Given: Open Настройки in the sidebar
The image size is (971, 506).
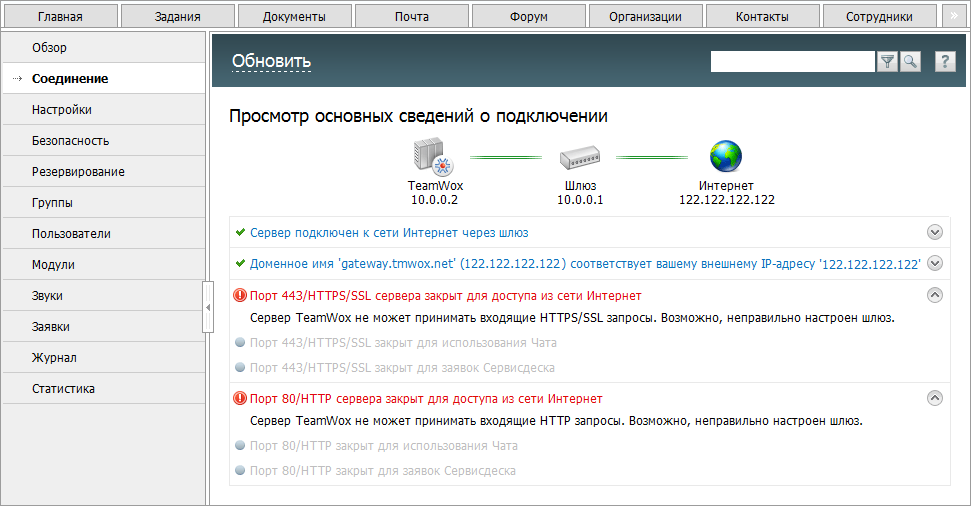Looking at the screenshot, I should 104,110.
